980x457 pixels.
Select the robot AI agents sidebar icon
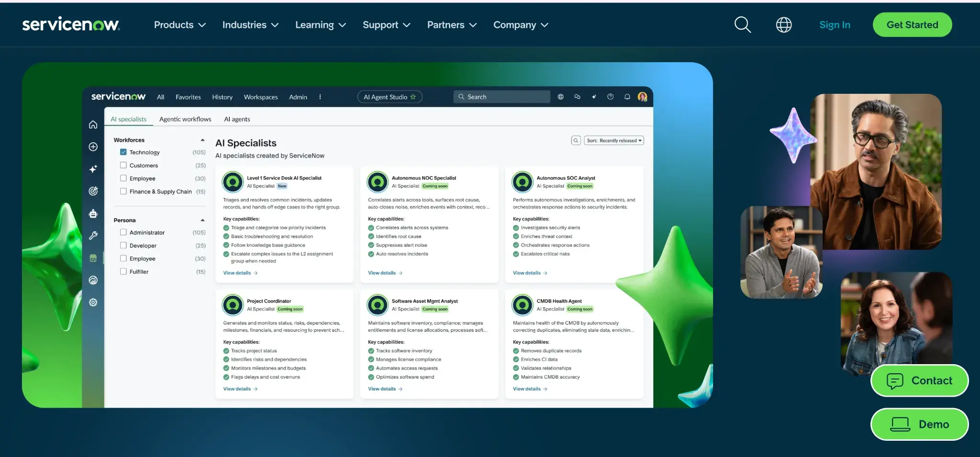tap(93, 213)
